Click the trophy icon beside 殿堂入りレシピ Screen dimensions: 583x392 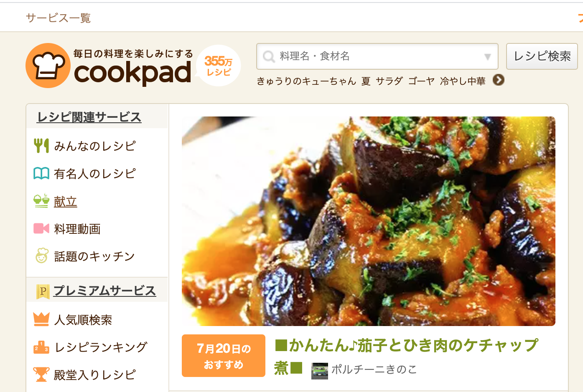[41, 374]
